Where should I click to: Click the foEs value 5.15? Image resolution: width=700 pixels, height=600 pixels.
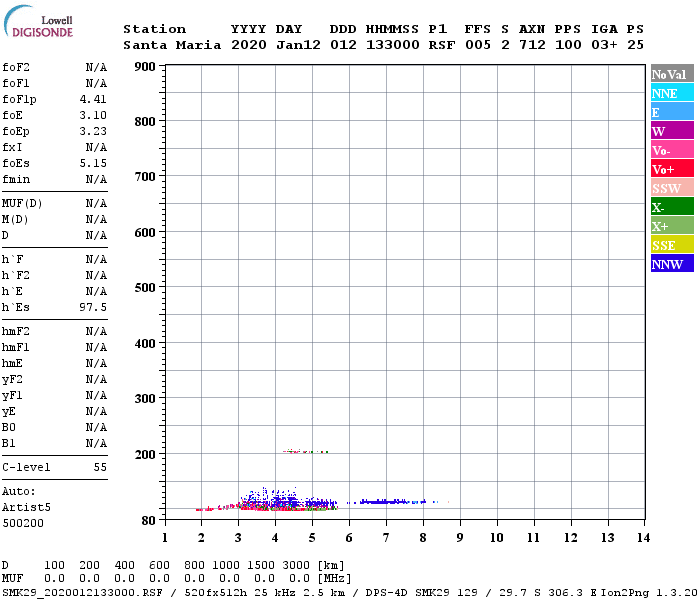point(93,163)
